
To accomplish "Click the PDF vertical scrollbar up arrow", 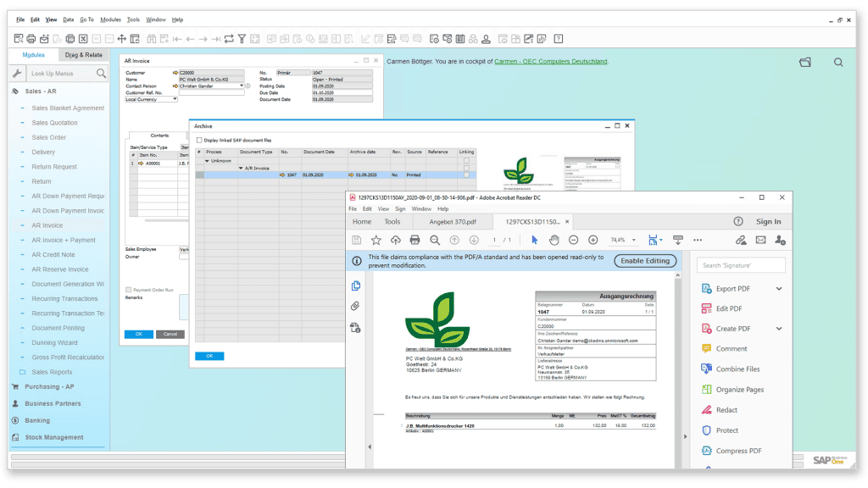I will pyautogui.click(x=677, y=275).
